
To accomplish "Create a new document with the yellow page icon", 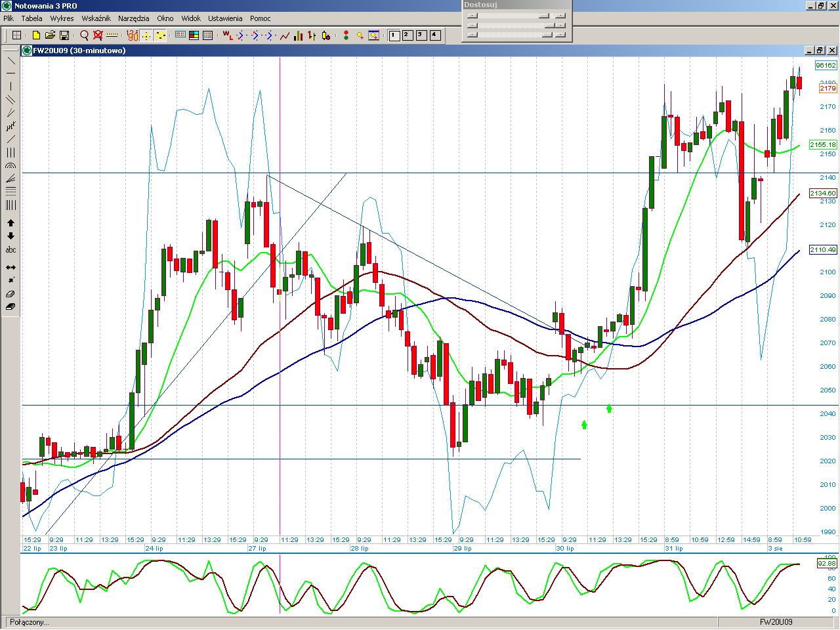I will click(36, 35).
